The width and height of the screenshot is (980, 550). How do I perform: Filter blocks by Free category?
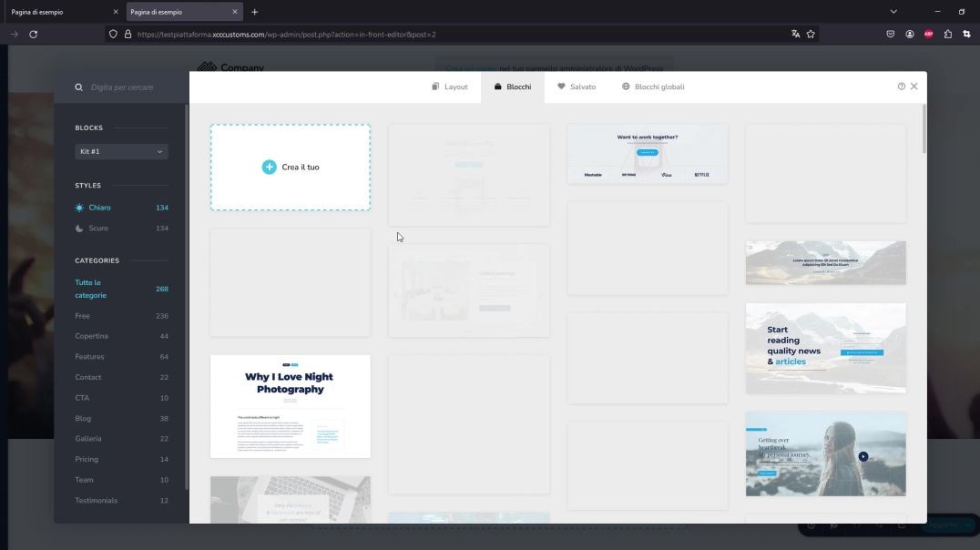[x=121, y=316]
